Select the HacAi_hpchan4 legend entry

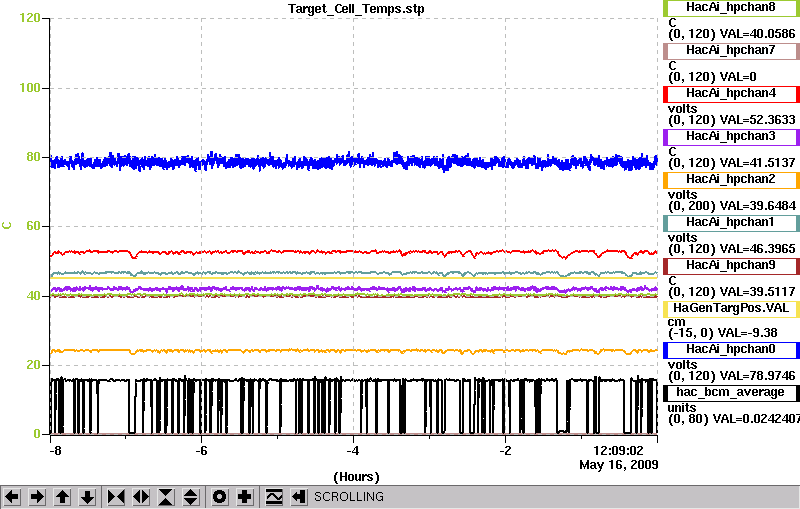(x=731, y=94)
